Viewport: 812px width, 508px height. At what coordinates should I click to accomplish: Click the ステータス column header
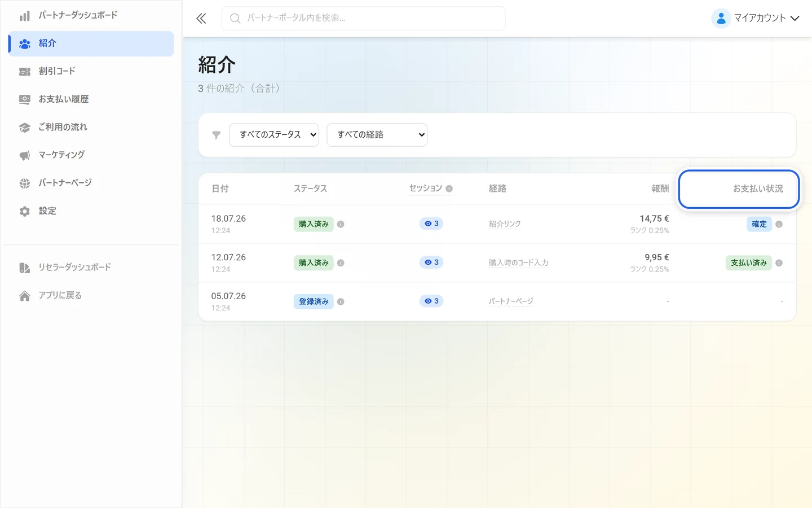click(x=310, y=189)
